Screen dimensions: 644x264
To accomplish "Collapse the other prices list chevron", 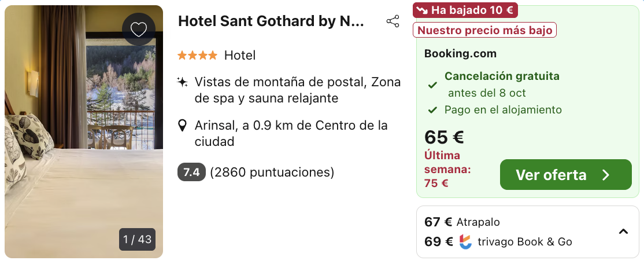I will pyautogui.click(x=623, y=232).
